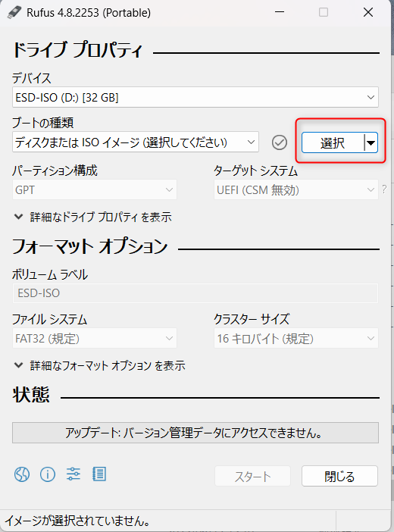Open the settings sliders icon

click(x=73, y=474)
